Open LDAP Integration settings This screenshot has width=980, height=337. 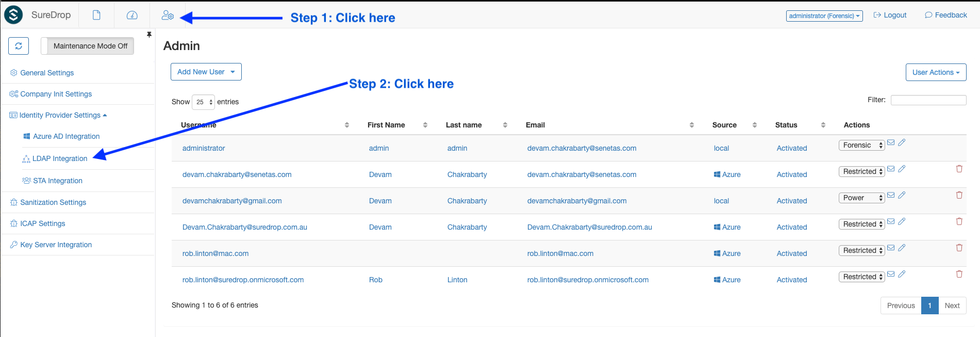55,158
